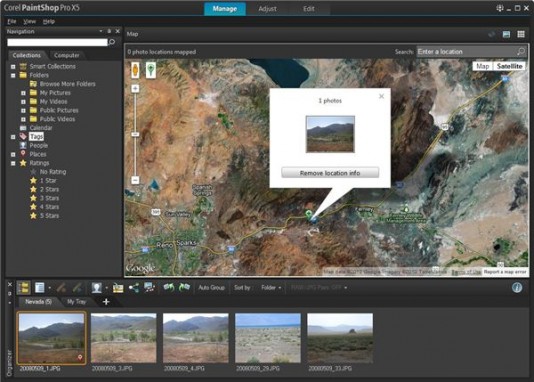Toggle the Navigation palette organizer icon
534x382 pixels.
(x=23, y=288)
